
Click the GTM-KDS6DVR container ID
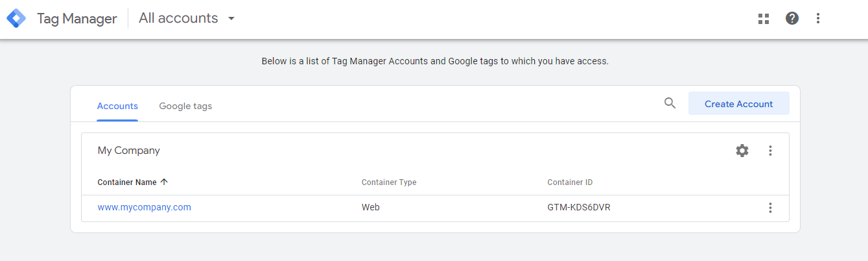click(579, 208)
